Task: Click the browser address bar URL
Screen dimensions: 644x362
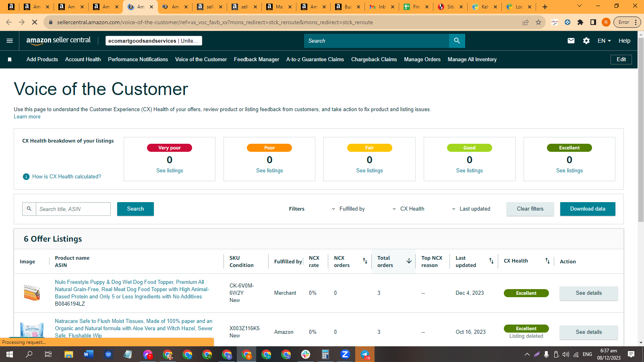Action: click(215, 22)
